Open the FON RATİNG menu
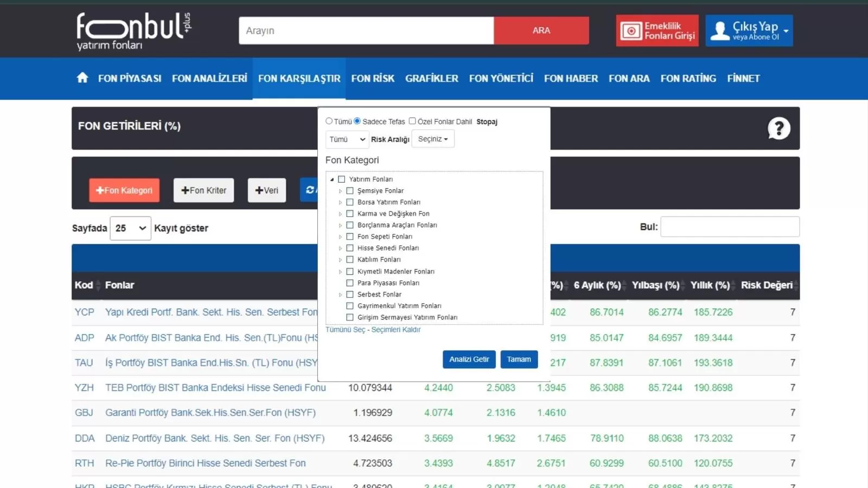Image resolution: width=868 pixels, height=488 pixels. (x=688, y=79)
